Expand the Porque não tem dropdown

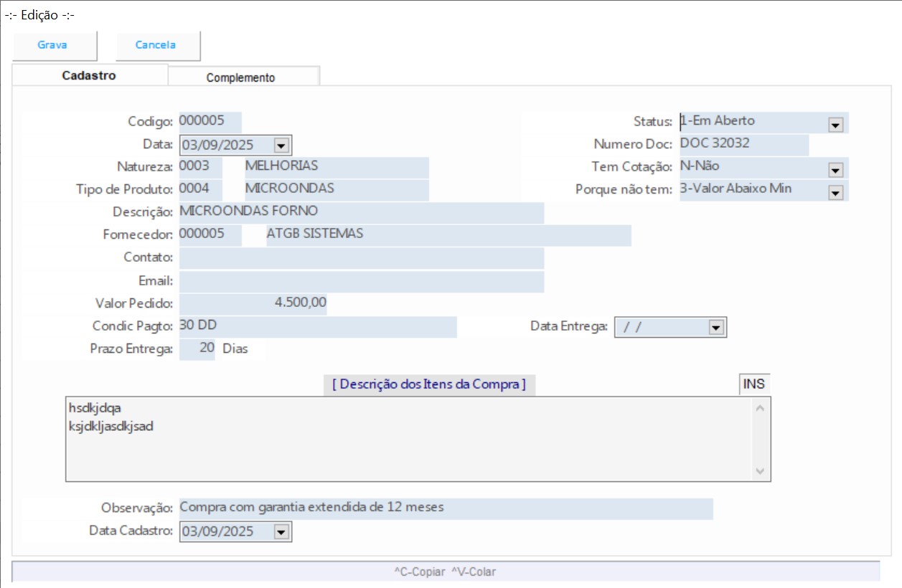click(x=835, y=193)
